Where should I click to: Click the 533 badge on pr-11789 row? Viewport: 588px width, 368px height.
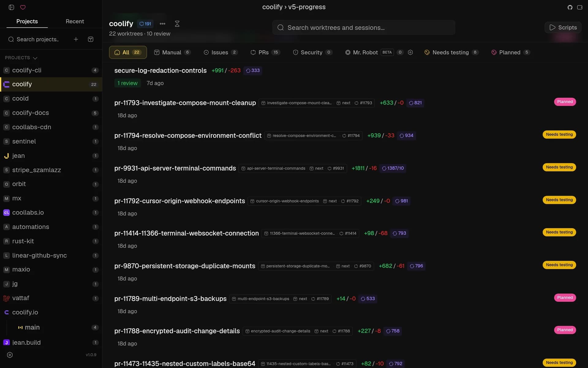pos(367,299)
